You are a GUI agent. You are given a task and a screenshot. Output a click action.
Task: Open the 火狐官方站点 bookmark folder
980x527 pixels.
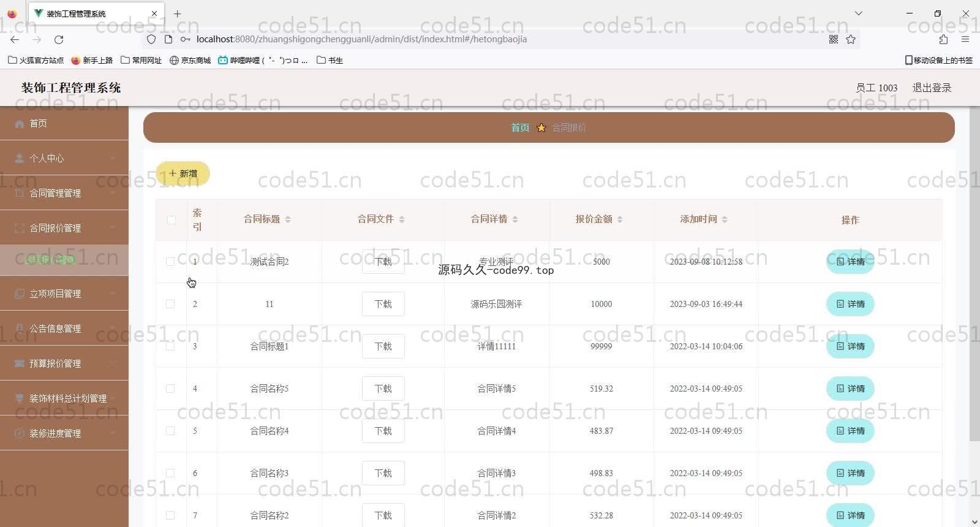(x=36, y=60)
